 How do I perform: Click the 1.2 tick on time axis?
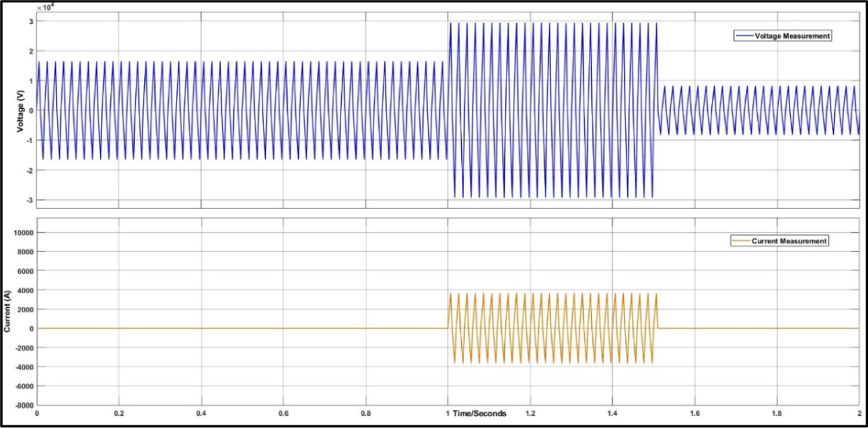(530, 414)
